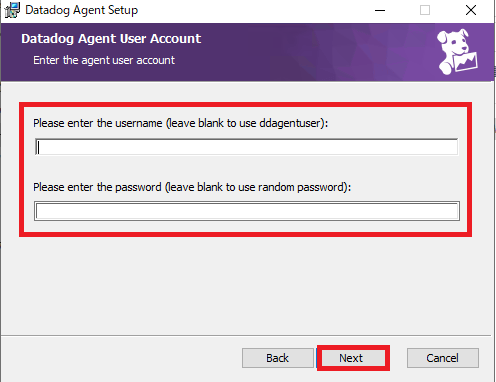Viewport: 496px width, 382px height.
Task: Click the Datadog dog logo in banner
Action: coord(457,51)
